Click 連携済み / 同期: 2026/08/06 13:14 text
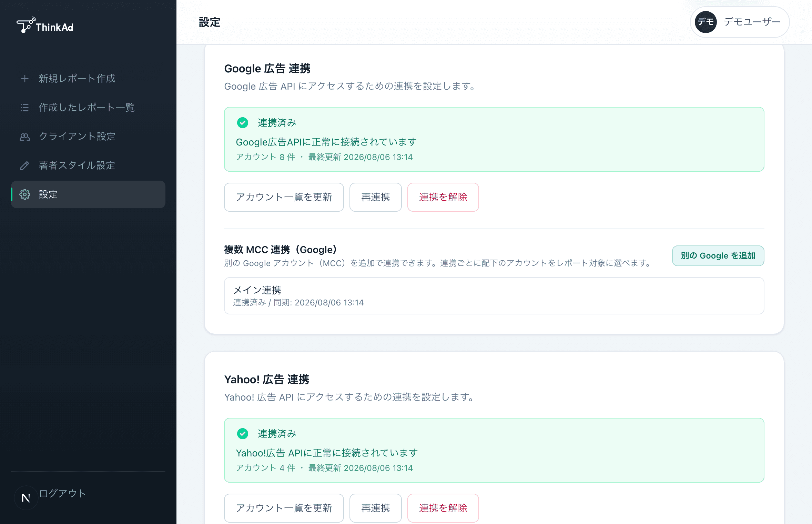Screen dimensions: 812x524 coord(298,303)
